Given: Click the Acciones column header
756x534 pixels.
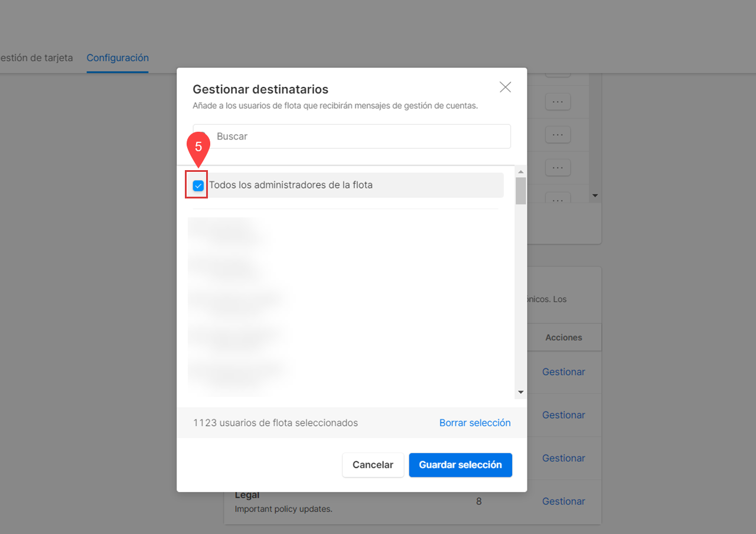Looking at the screenshot, I should (563, 337).
